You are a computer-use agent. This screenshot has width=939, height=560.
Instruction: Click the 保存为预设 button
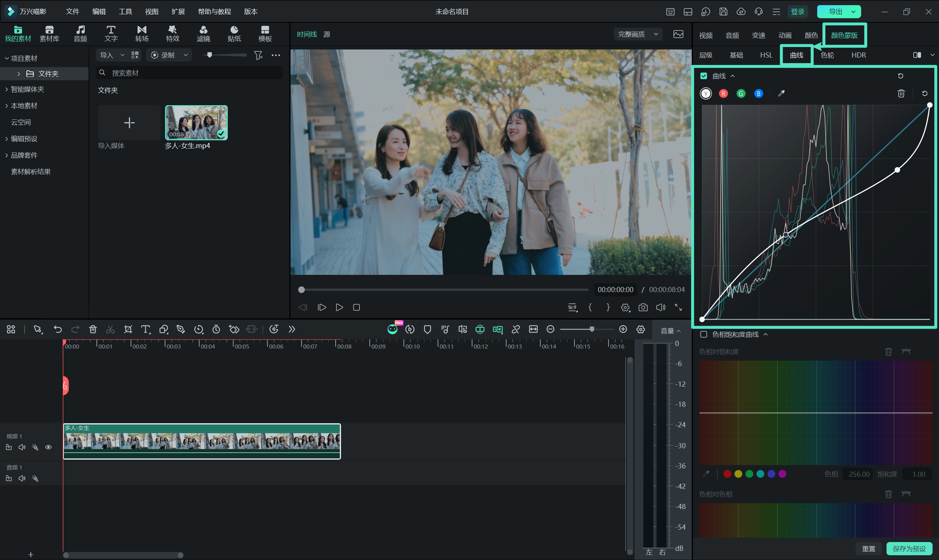pos(909,548)
